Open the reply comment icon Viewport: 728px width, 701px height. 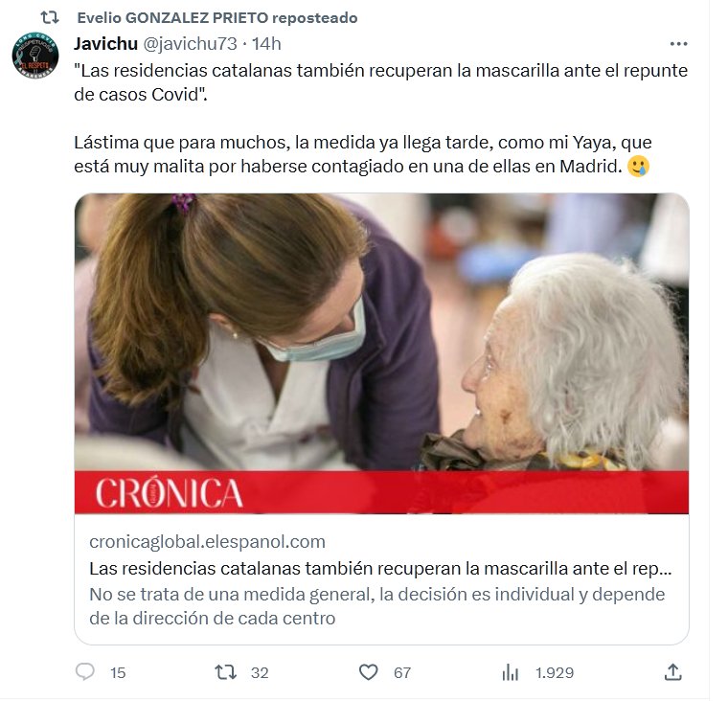(x=84, y=671)
